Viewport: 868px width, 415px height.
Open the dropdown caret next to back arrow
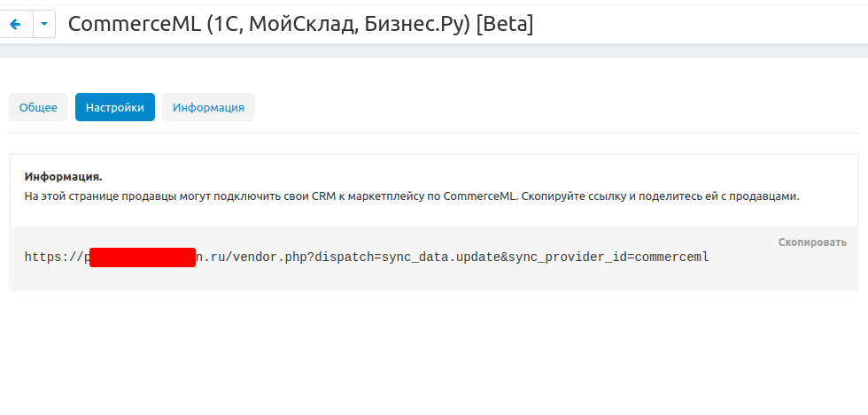[44, 25]
